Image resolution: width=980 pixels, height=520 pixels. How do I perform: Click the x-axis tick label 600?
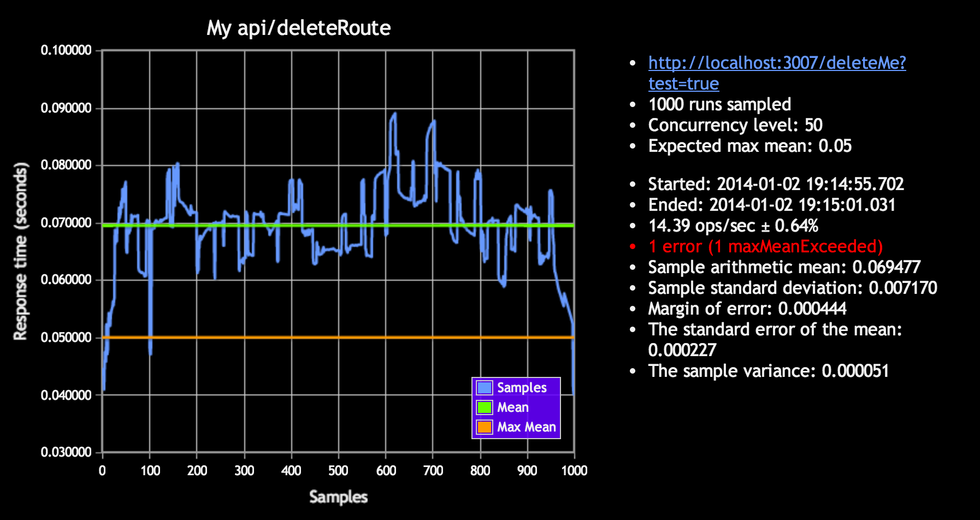tap(386, 470)
